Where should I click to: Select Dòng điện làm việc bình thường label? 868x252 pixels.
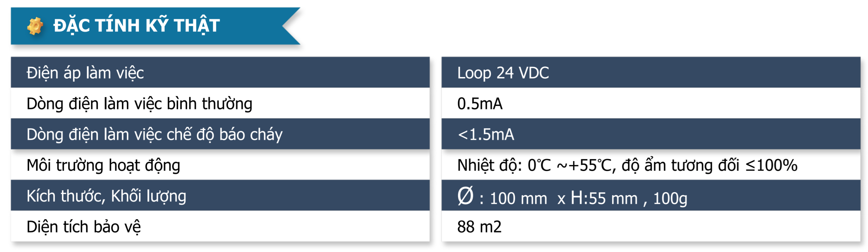click(x=139, y=103)
